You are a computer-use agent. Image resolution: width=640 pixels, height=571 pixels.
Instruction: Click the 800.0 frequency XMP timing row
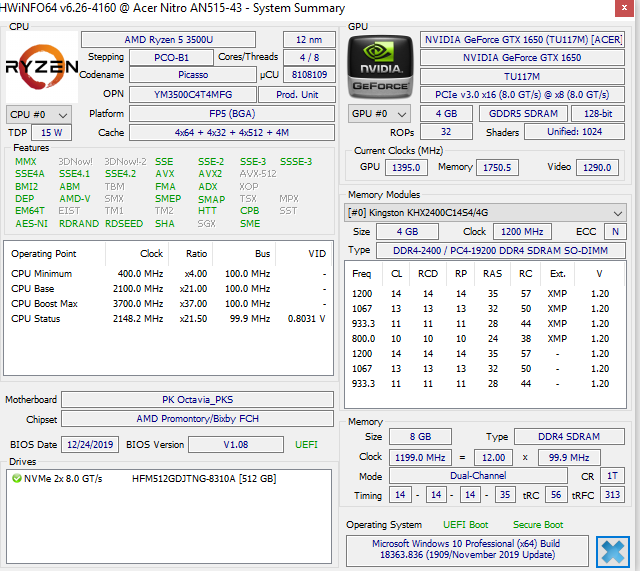(x=485, y=339)
